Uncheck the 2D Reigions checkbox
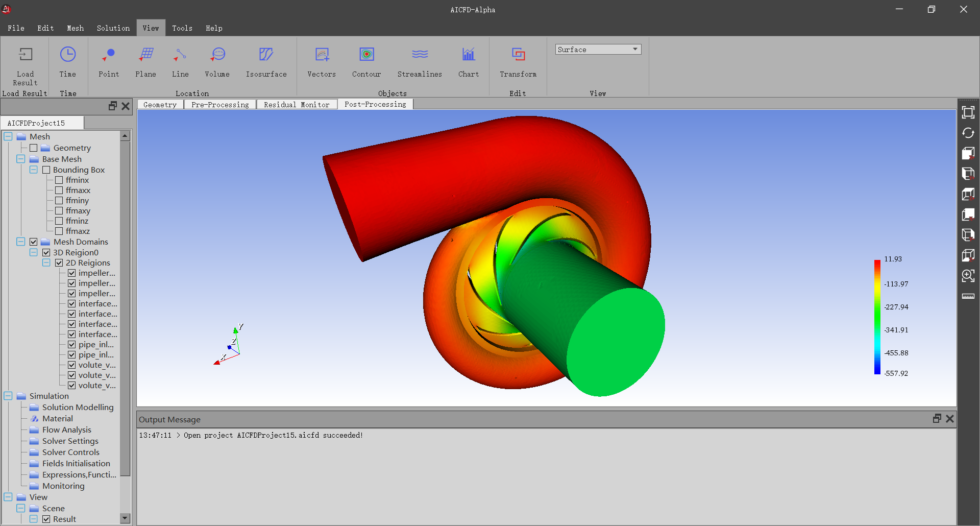Screen dimensions: 980x526 pos(59,262)
